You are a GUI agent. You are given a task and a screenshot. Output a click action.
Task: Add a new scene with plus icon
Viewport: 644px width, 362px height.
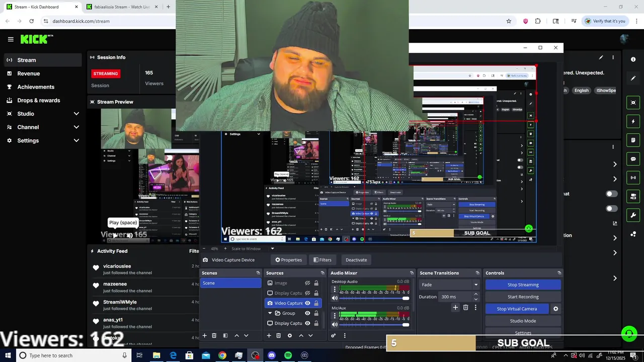204,335
